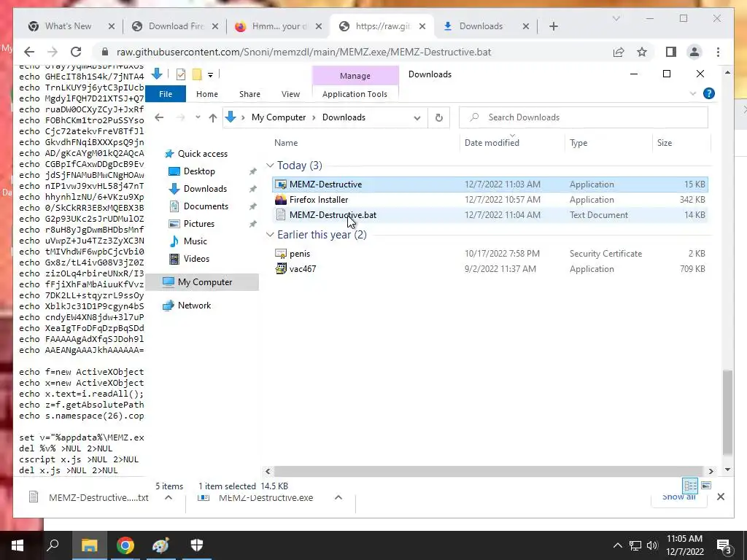747x560 pixels.
Task: Select MEMZ-Destructive.bat text document
Action: coord(489,215)
